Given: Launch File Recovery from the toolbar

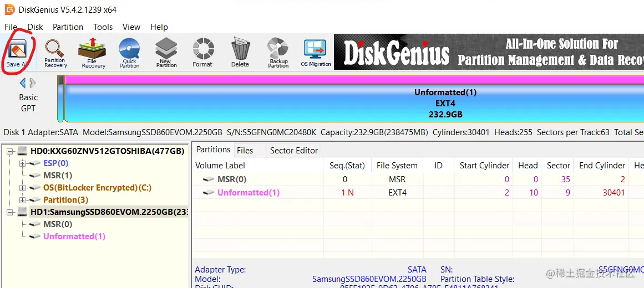Looking at the screenshot, I should (x=93, y=53).
